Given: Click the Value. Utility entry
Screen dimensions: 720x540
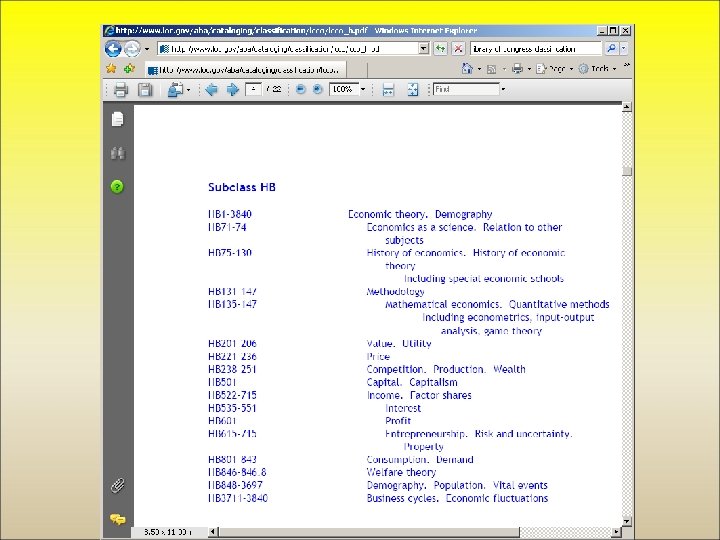Looking at the screenshot, I should (399, 343).
